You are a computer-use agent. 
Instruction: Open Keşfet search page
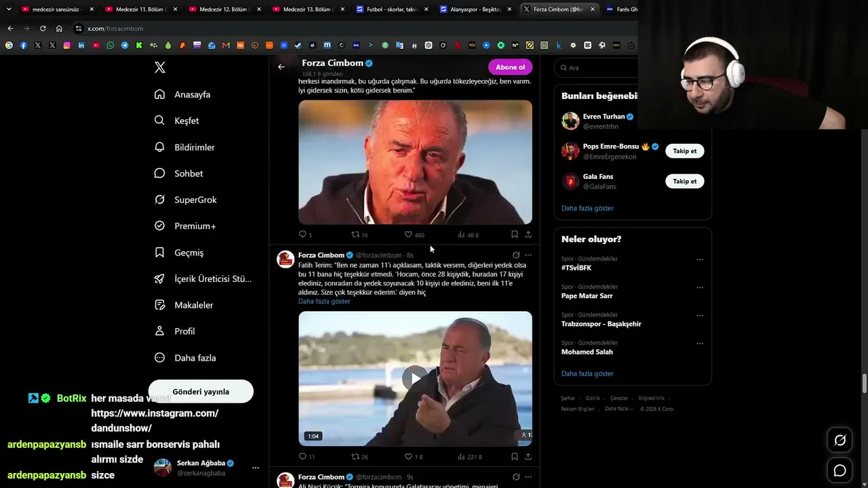(176, 121)
